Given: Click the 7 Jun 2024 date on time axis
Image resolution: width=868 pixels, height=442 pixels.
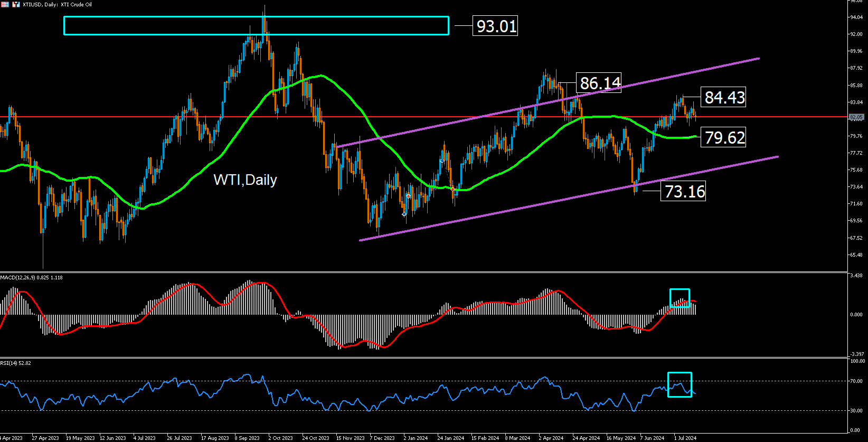Looking at the screenshot, I should point(652,438).
